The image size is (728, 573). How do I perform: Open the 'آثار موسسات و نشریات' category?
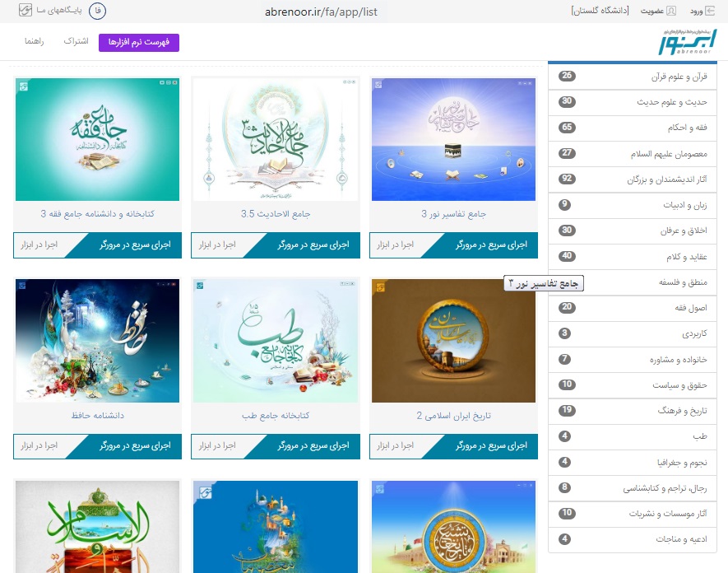[633, 514]
